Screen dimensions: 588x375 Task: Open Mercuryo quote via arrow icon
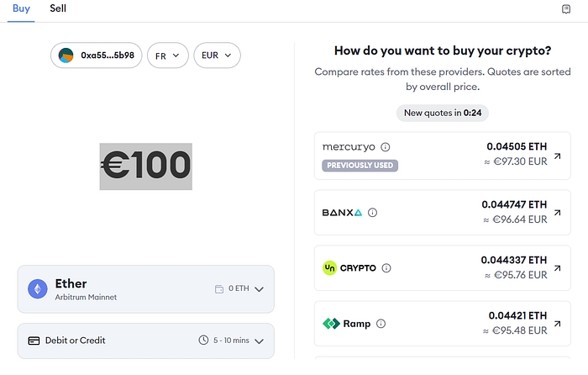pyautogui.click(x=558, y=156)
